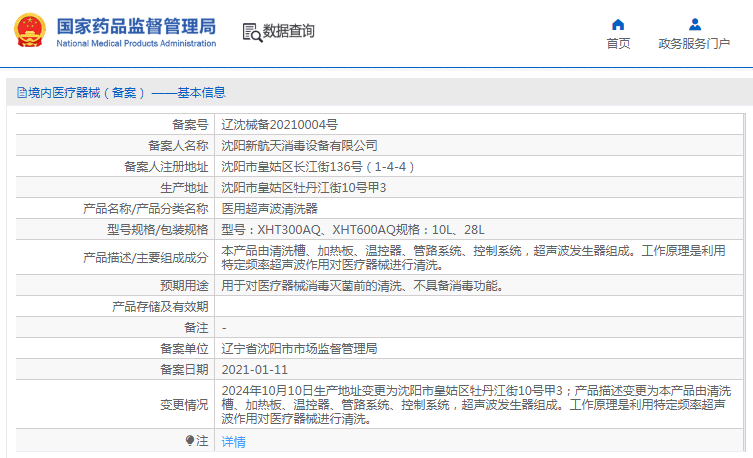
Task: Click the date 2021-01-11
Action: pyautogui.click(x=255, y=370)
